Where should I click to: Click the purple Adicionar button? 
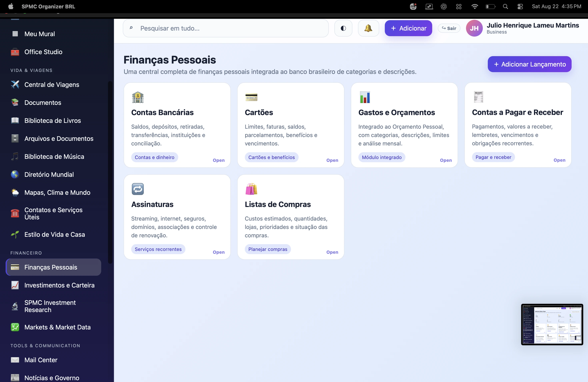pyautogui.click(x=408, y=28)
